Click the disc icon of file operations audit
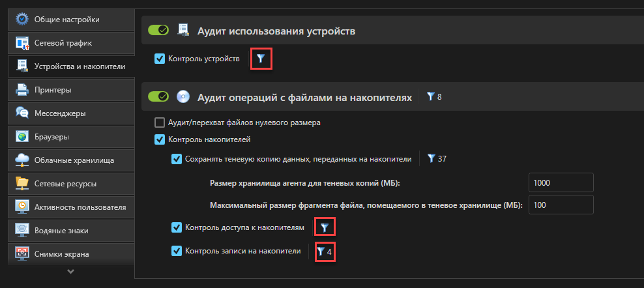This screenshot has height=288, width=644. (x=183, y=97)
